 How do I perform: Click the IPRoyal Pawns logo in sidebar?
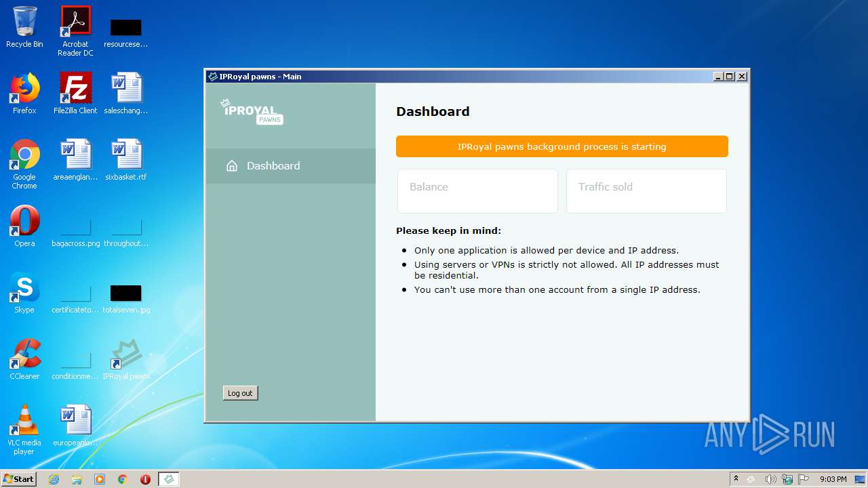[x=252, y=112]
